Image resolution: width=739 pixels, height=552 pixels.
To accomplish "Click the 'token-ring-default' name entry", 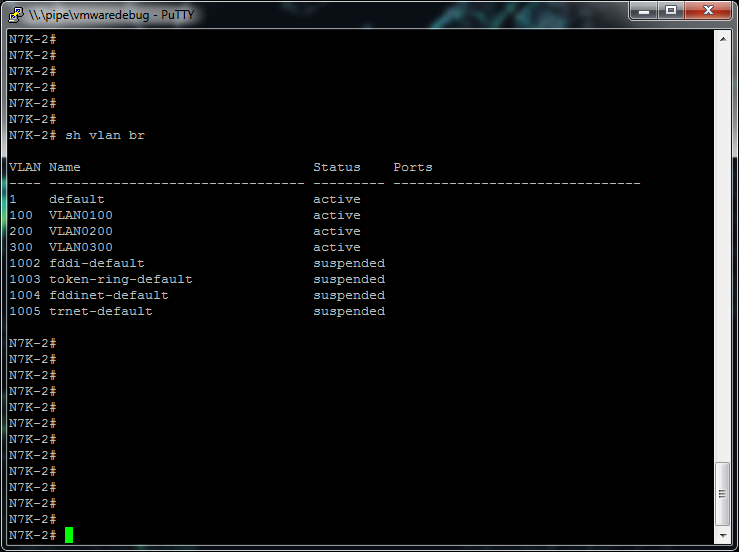I will pos(121,280).
